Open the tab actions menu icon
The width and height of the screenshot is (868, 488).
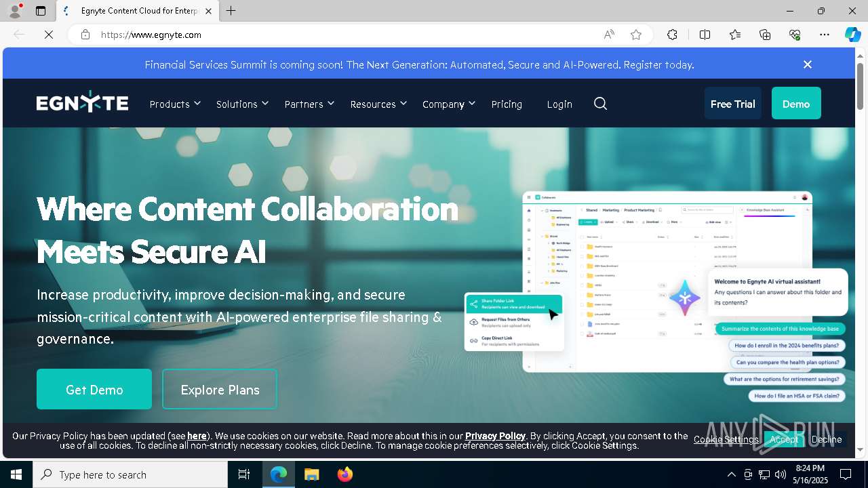click(41, 11)
